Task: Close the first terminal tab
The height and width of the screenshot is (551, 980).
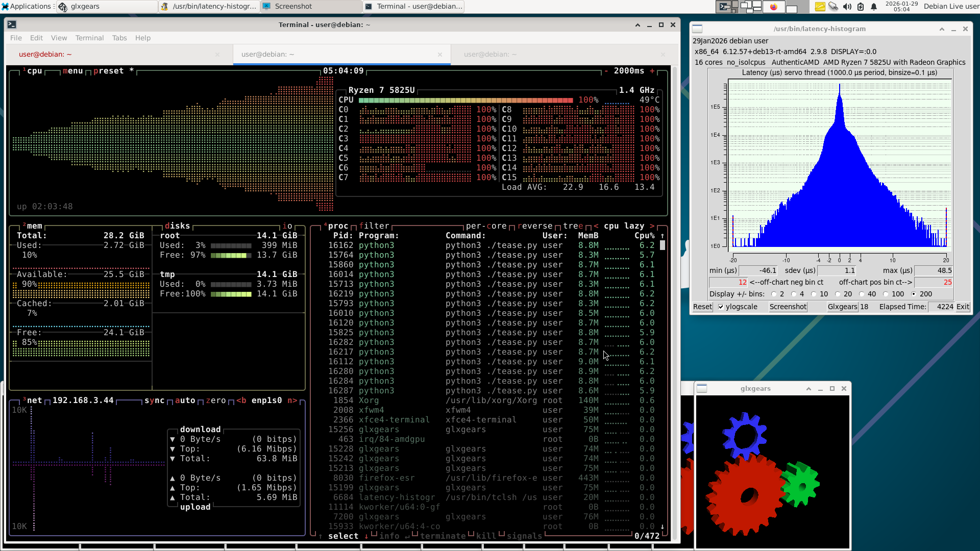Action: pyautogui.click(x=217, y=55)
